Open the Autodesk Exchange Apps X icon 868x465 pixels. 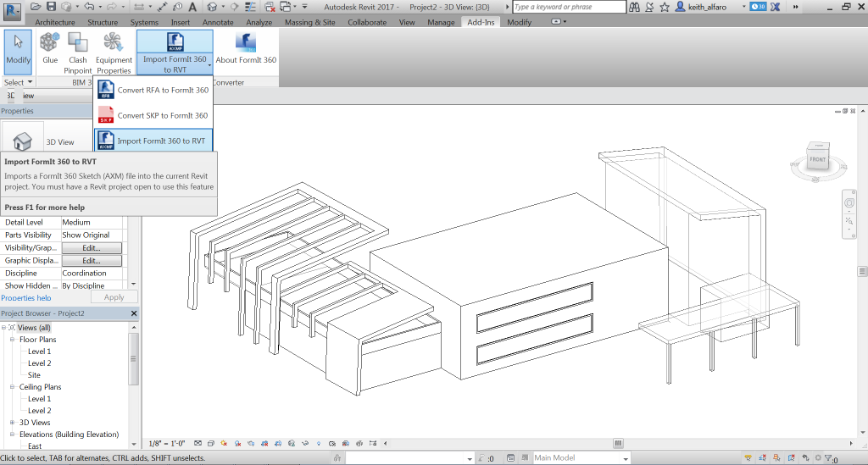click(x=775, y=7)
